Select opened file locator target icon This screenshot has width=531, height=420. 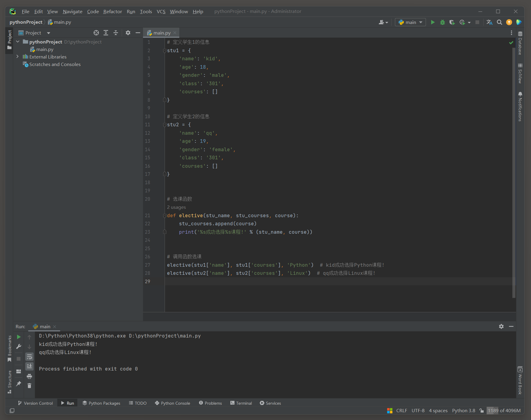pos(96,33)
